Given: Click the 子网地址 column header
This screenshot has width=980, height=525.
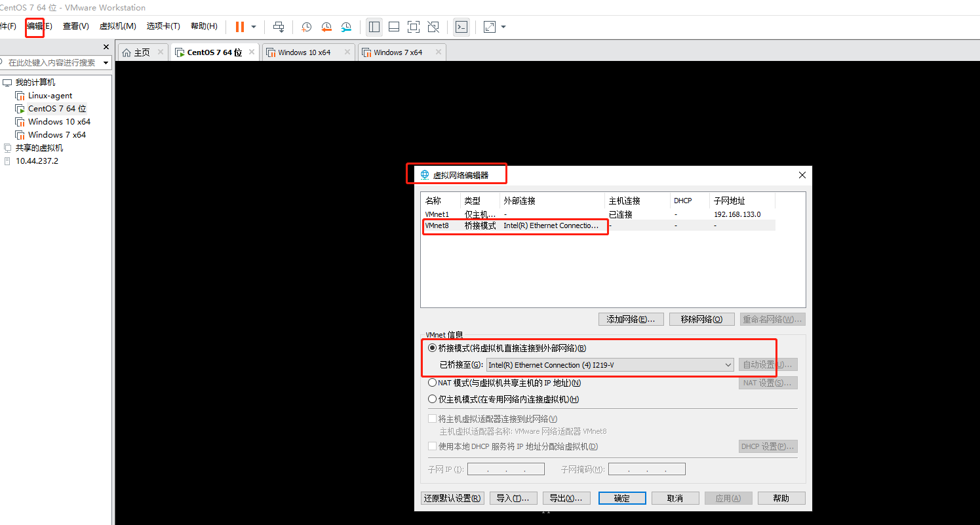Looking at the screenshot, I should [x=742, y=201].
